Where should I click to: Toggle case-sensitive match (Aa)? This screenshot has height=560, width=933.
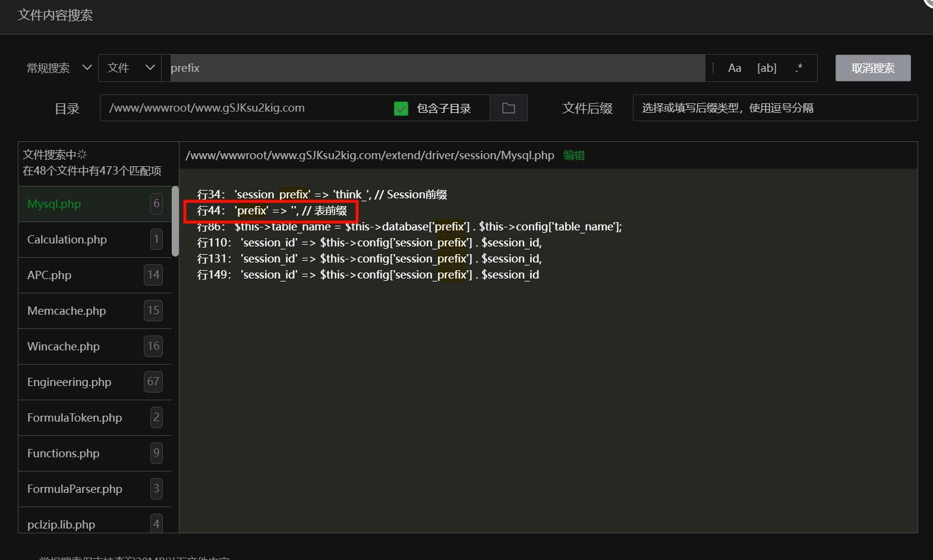(x=735, y=68)
